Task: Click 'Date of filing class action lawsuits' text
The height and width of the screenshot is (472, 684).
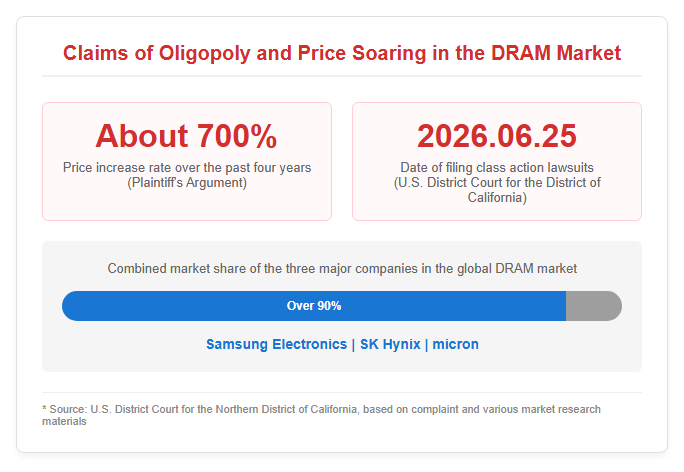Action: pos(497,168)
